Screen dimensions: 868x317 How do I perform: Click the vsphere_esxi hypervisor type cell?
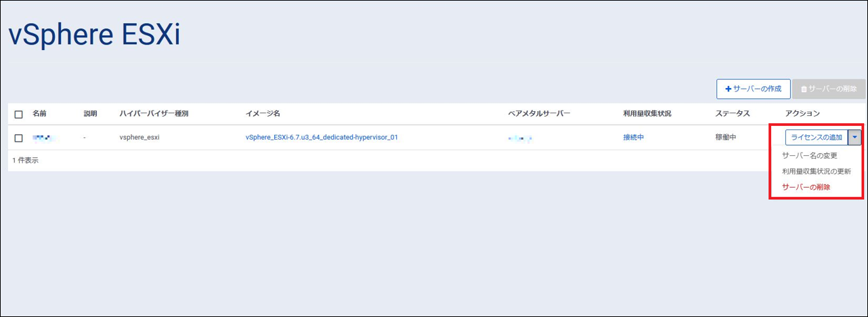point(139,138)
